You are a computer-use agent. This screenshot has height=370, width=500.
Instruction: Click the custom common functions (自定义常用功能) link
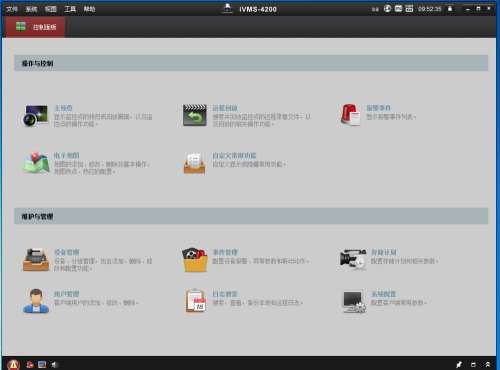[x=234, y=156]
